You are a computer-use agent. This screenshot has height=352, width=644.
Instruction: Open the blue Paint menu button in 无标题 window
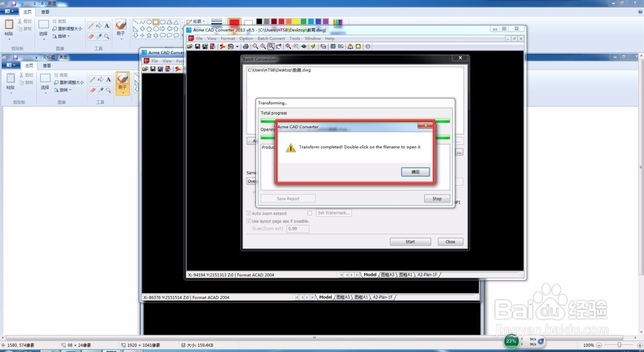pos(10,65)
